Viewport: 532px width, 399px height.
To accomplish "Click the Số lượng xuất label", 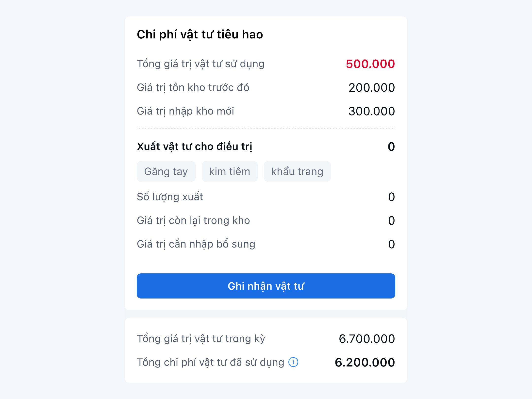I will 170,197.
